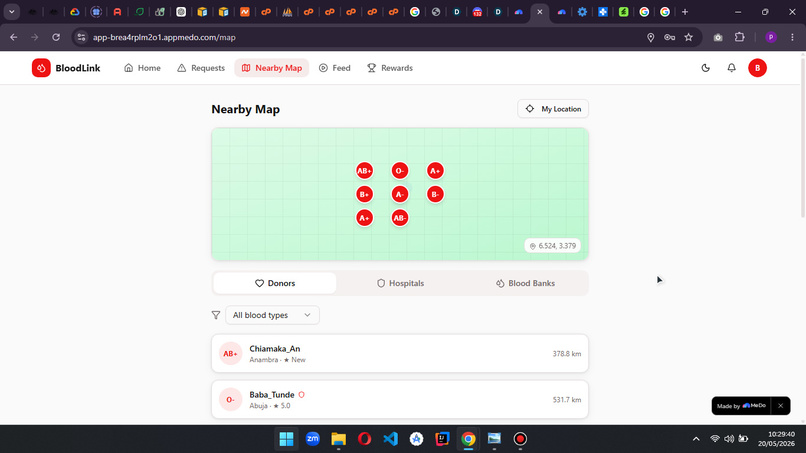Select the O- donor marker on map

400,171
